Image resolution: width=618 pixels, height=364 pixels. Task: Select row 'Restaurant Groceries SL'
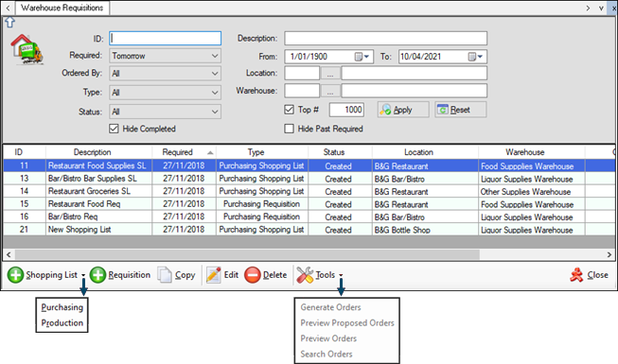point(309,191)
